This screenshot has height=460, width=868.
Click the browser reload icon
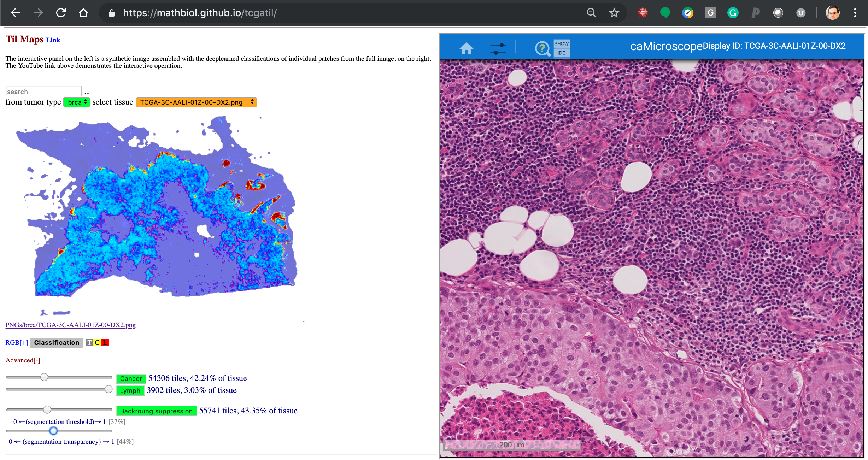click(x=61, y=13)
